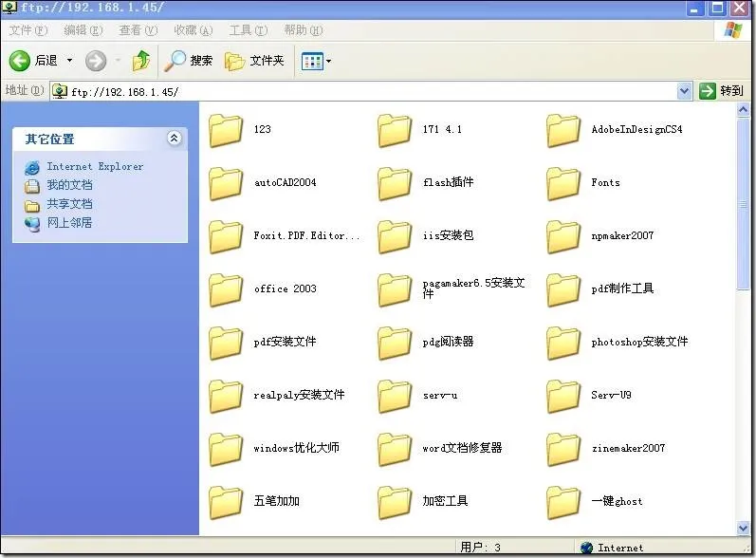This screenshot has height=558, width=756.
Task: Select the Fonts folder icon
Action: (563, 183)
